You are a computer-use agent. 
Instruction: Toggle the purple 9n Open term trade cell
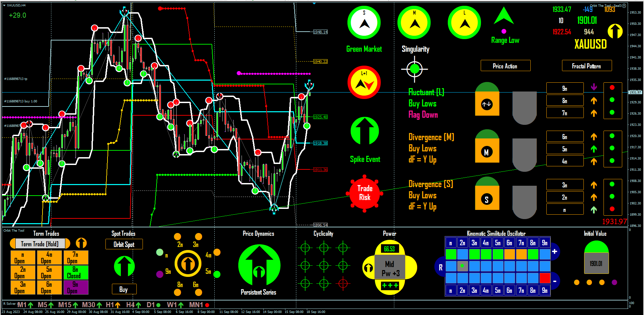coord(76,287)
